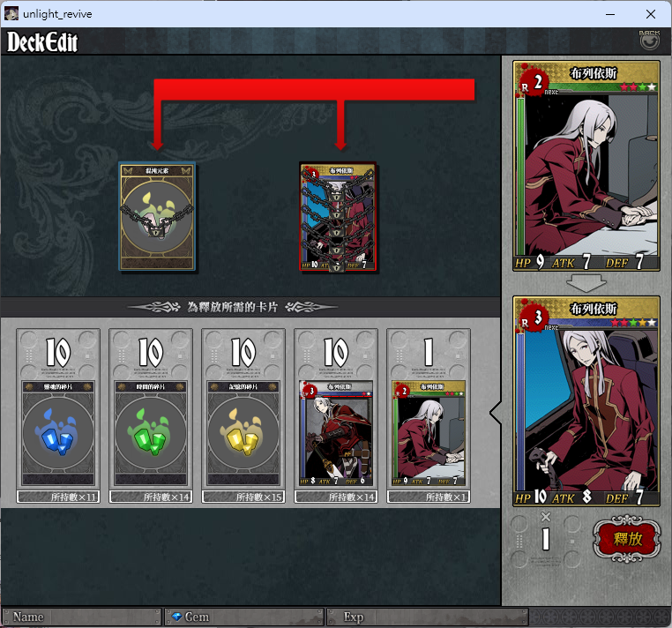
Task: Click the red 釋放 release button
Action: pos(626,538)
